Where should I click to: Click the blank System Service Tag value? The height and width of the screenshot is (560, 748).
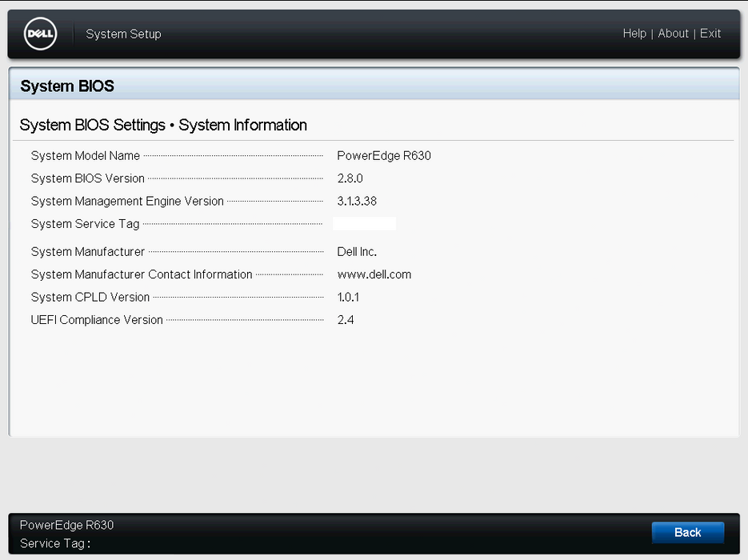365,224
